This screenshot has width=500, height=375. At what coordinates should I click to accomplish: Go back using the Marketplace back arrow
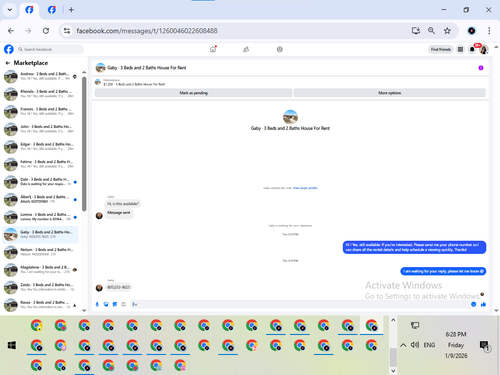click(x=7, y=63)
